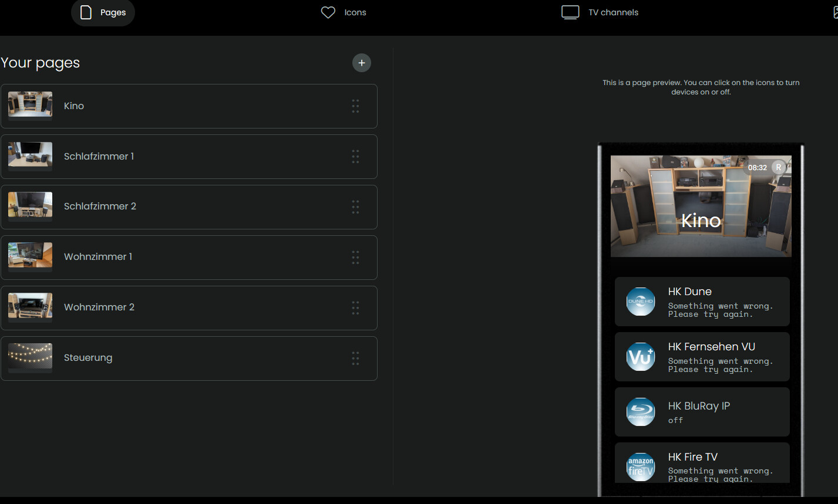Toggle the HK Dune device icon
Image resolution: width=838 pixels, height=504 pixels.
pos(641,302)
